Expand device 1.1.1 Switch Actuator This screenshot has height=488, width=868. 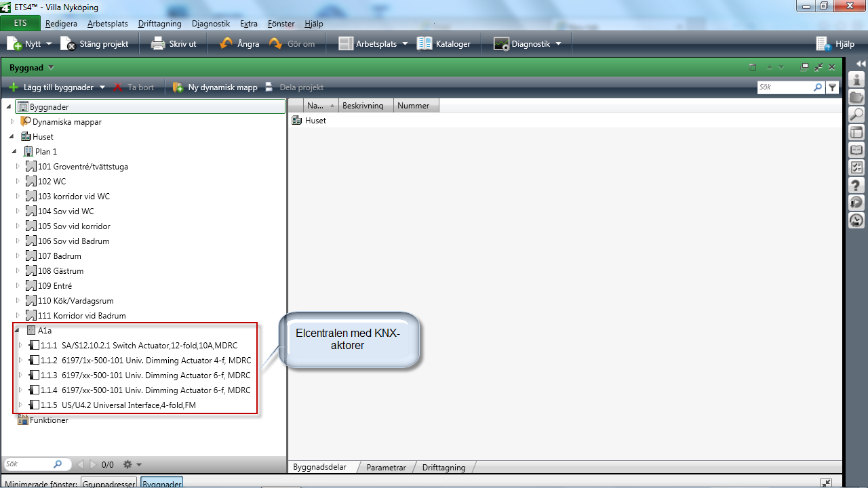20,346
